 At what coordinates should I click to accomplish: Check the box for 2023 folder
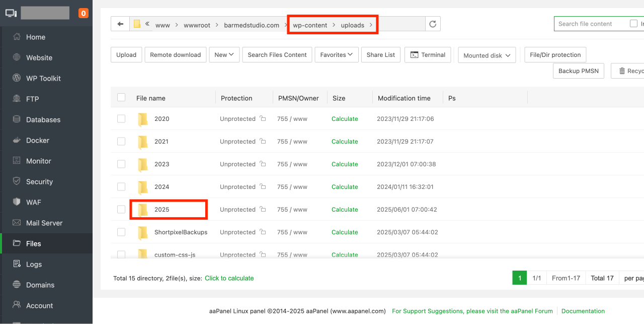click(121, 164)
